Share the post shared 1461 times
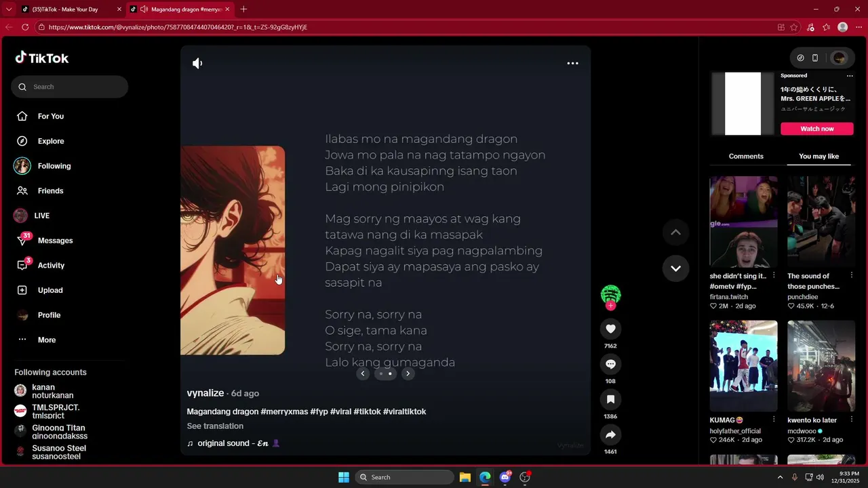Image resolution: width=868 pixels, height=488 pixels. (x=610, y=434)
